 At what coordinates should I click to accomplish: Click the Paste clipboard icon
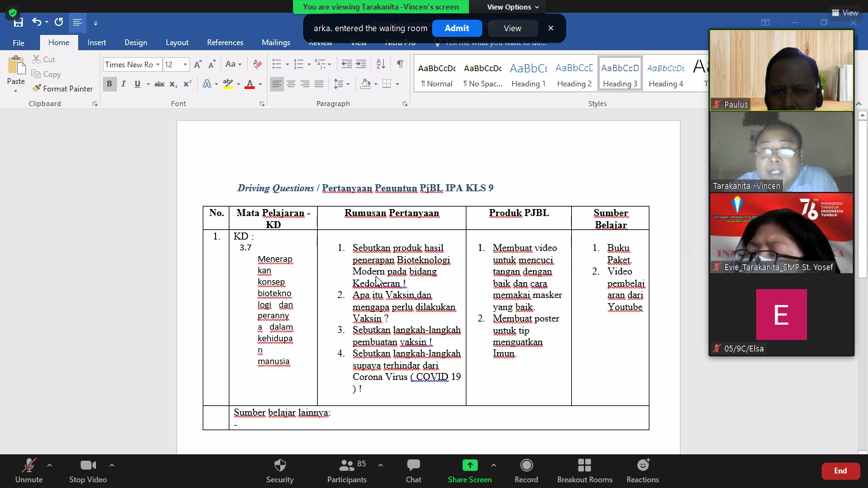(x=16, y=65)
